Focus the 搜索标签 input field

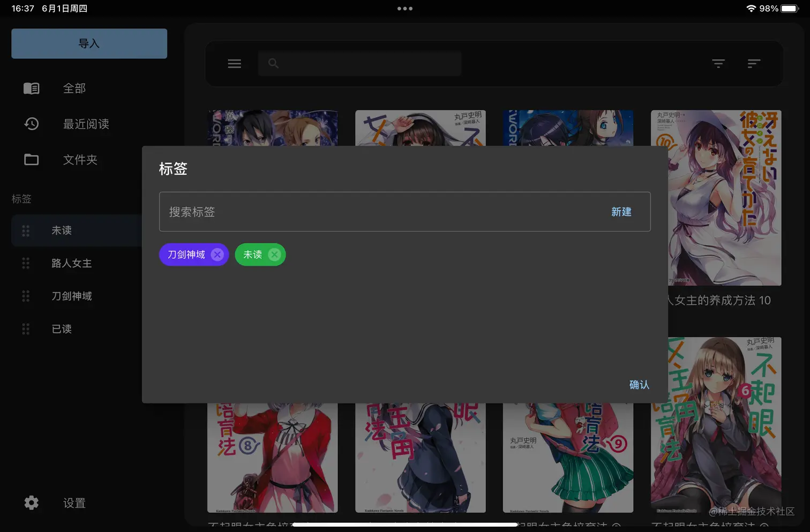pyautogui.click(x=404, y=212)
